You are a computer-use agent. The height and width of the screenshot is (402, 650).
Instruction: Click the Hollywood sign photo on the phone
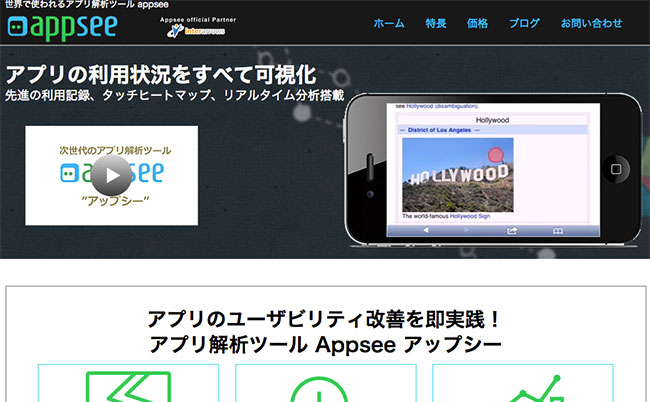coord(458,175)
